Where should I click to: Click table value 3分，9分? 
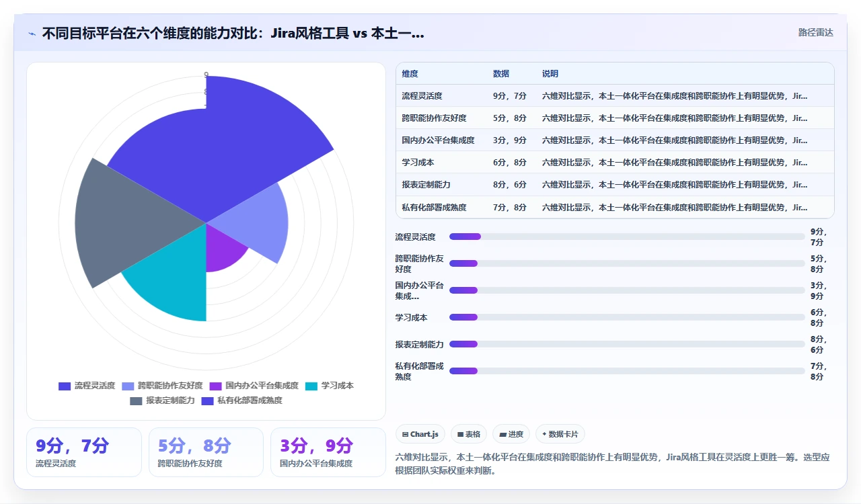(510, 140)
